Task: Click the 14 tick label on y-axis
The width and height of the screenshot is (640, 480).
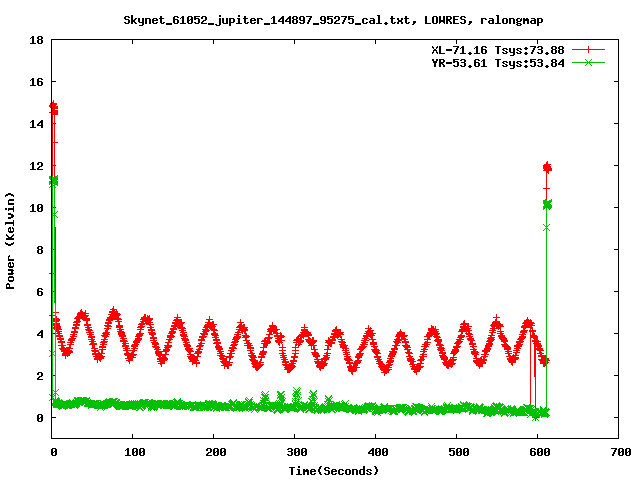Action: tap(35, 125)
